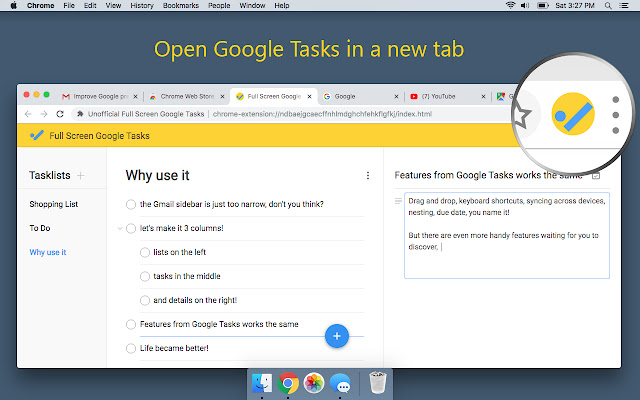This screenshot has height=400, width=640.
Task: Mark 'the Gmail sidebar is just too narrow' complete
Action: coord(131,205)
